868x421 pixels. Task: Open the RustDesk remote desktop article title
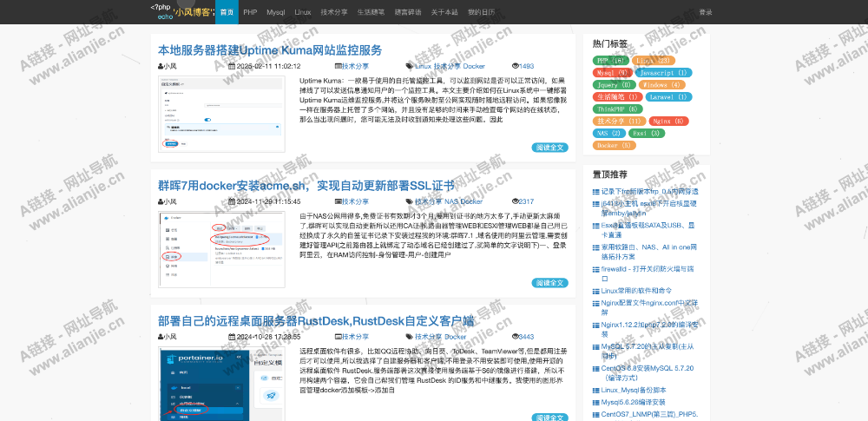(316, 320)
